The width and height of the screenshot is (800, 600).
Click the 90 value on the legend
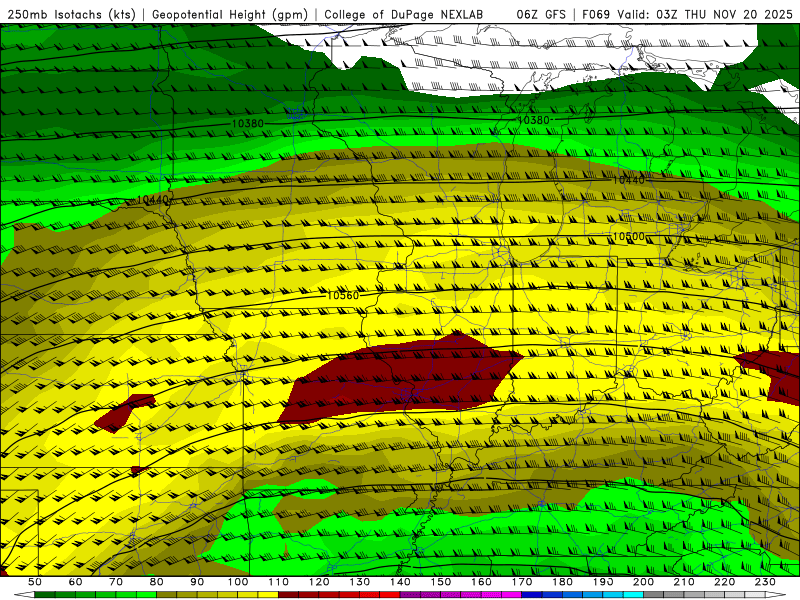tap(197, 582)
